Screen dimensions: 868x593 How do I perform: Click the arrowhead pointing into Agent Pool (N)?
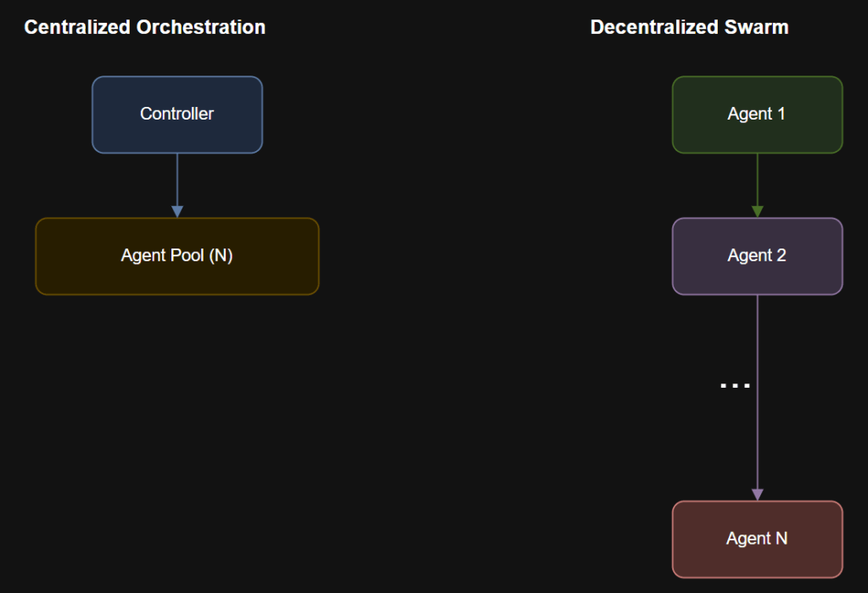[176, 211]
